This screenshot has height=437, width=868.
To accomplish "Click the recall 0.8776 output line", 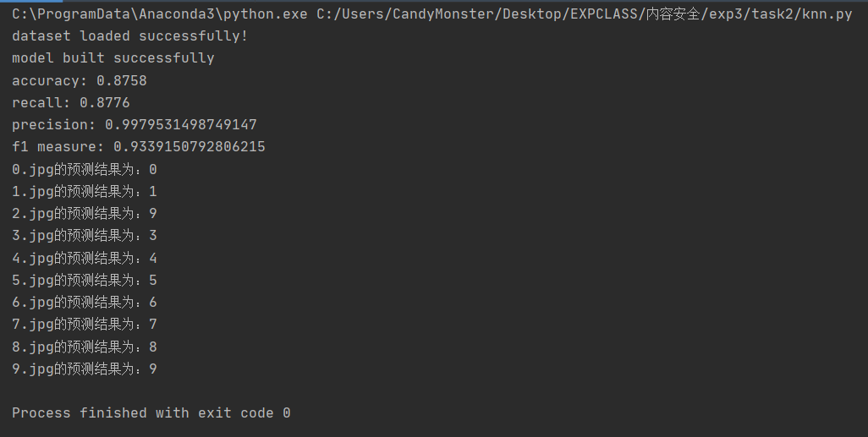I will tap(71, 103).
